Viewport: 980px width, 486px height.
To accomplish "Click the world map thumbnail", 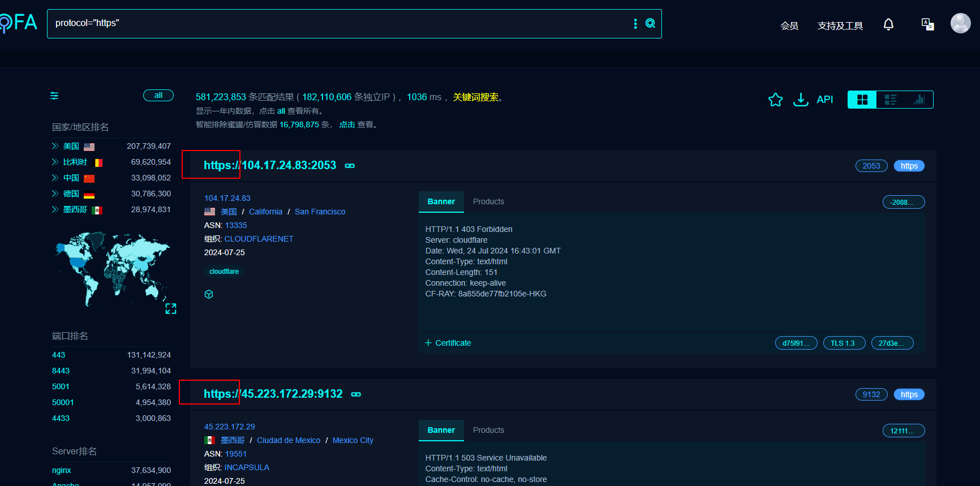I will pos(111,269).
